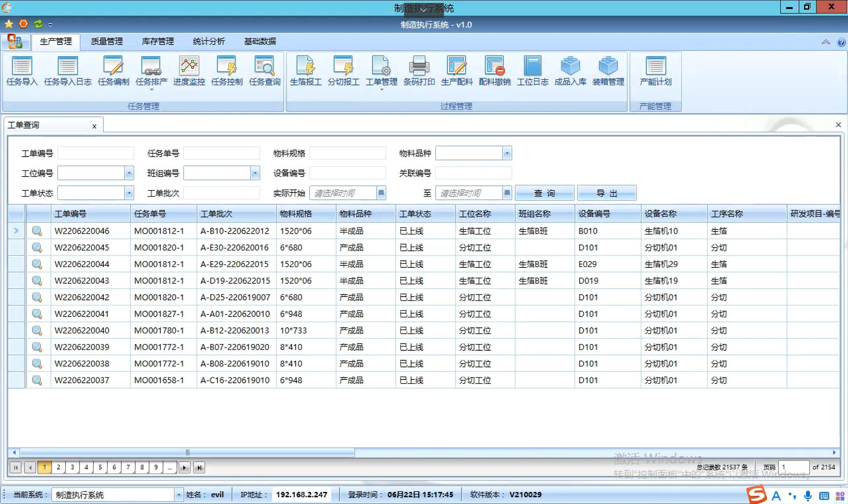Image resolution: width=848 pixels, height=504 pixels.
Task: Click the 导出 button
Action: coord(606,193)
